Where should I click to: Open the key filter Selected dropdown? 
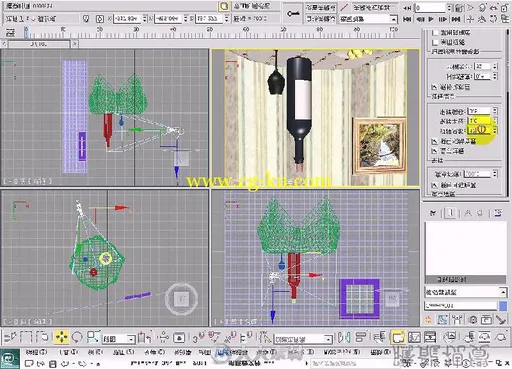point(369,19)
